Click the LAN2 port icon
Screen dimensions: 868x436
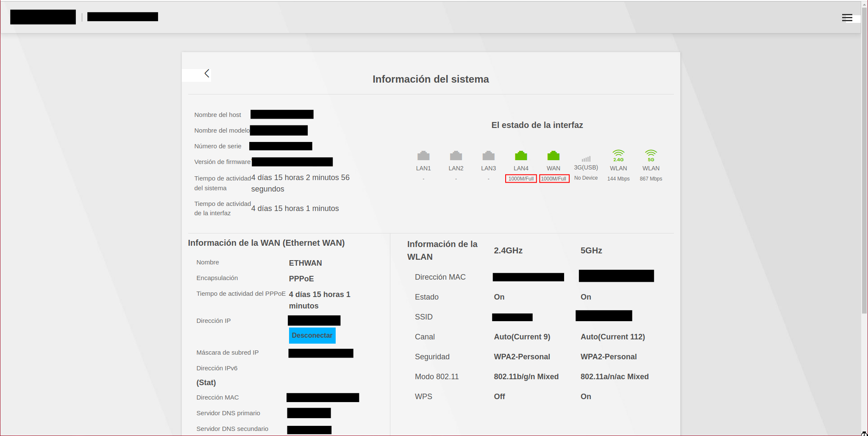pyautogui.click(x=456, y=156)
